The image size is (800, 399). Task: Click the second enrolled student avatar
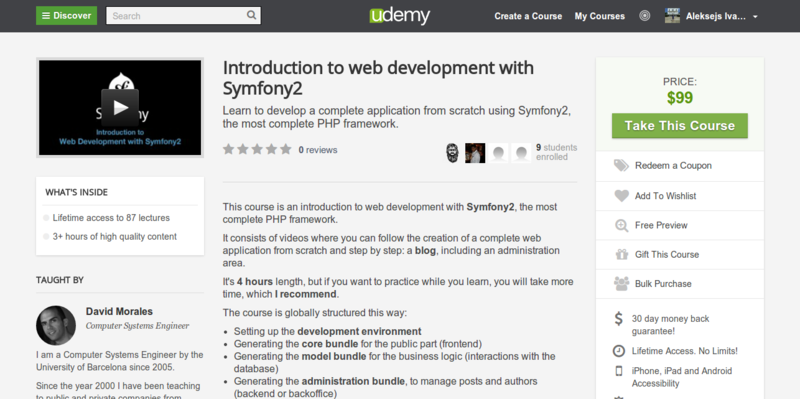[475, 153]
